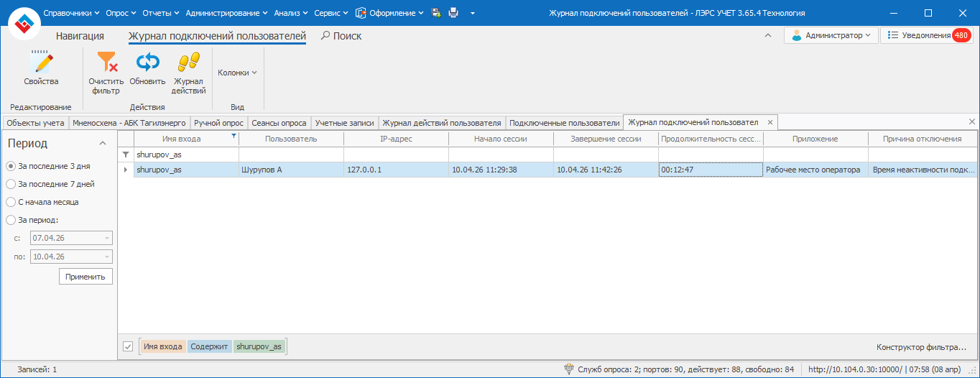Click the save icon next to Оформление
Screen dimensions: 980x378
436,13
